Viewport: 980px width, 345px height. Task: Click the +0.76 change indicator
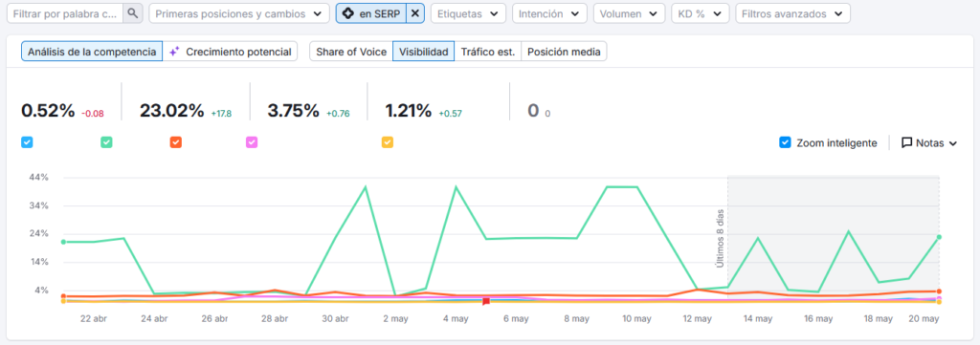338,114
